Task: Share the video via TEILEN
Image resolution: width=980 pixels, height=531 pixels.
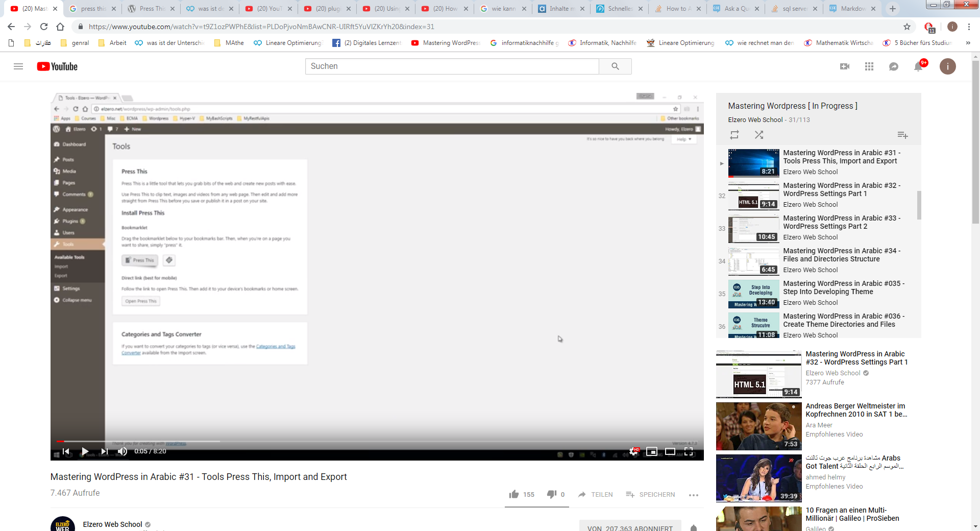Action: 595,494
